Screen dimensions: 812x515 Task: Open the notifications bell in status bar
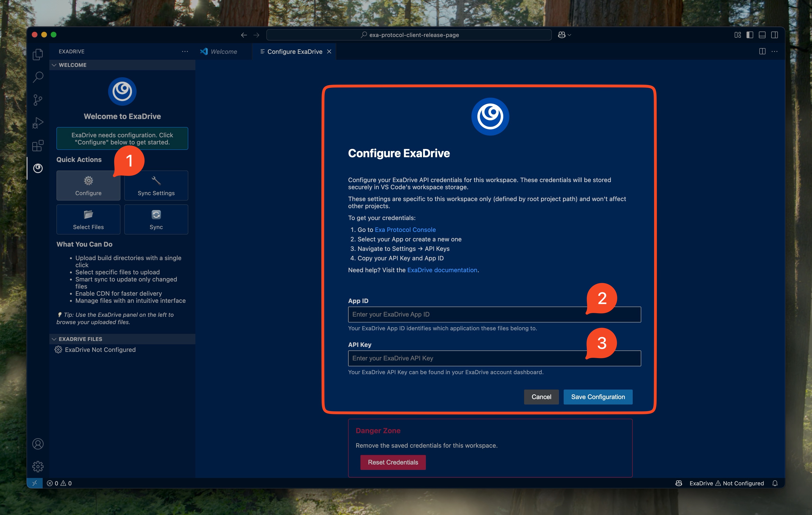point(775,483)
